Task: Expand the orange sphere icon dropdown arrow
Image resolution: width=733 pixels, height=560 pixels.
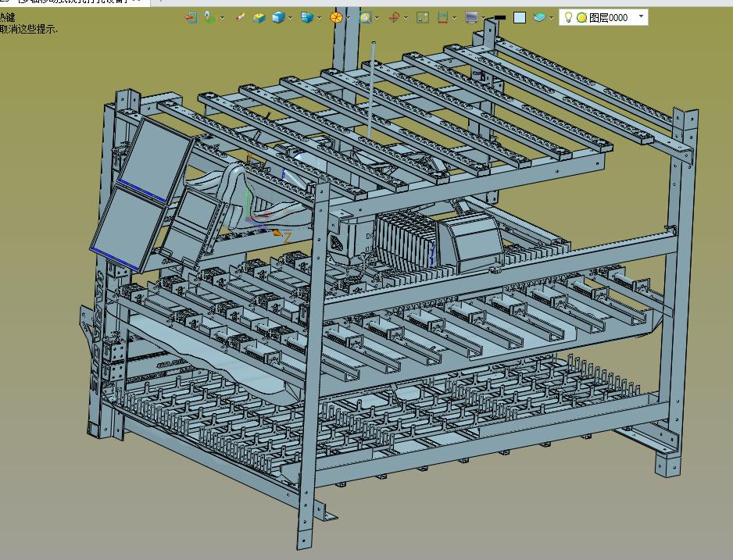Action: 349,18
